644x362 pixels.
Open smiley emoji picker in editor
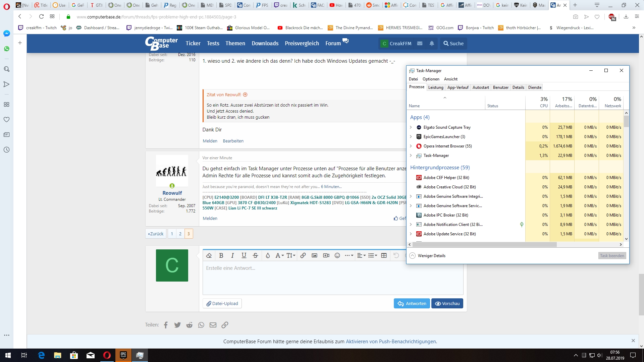point(337,255)
